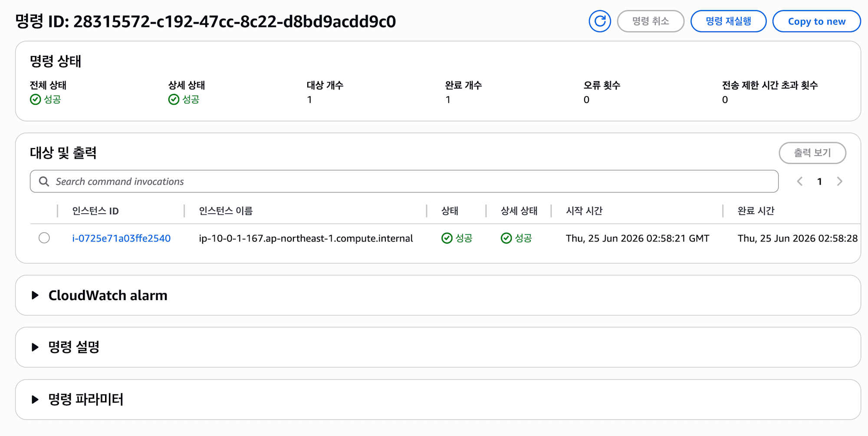Click the search magnifier icon
This screenshot has height=436, width=868.
pos(44,182)
